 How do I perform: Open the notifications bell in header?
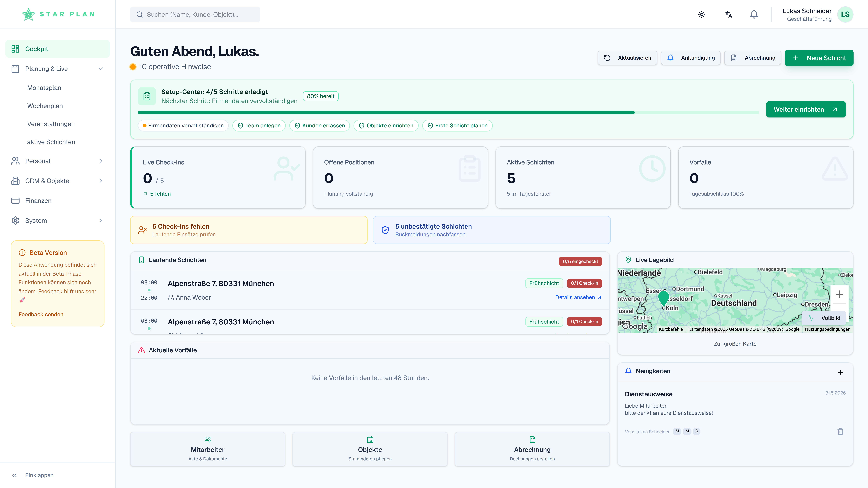(x=754, y=14)
